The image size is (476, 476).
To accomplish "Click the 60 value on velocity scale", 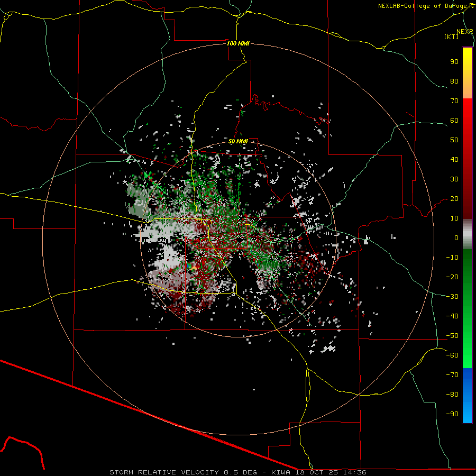I will (454, 120).
